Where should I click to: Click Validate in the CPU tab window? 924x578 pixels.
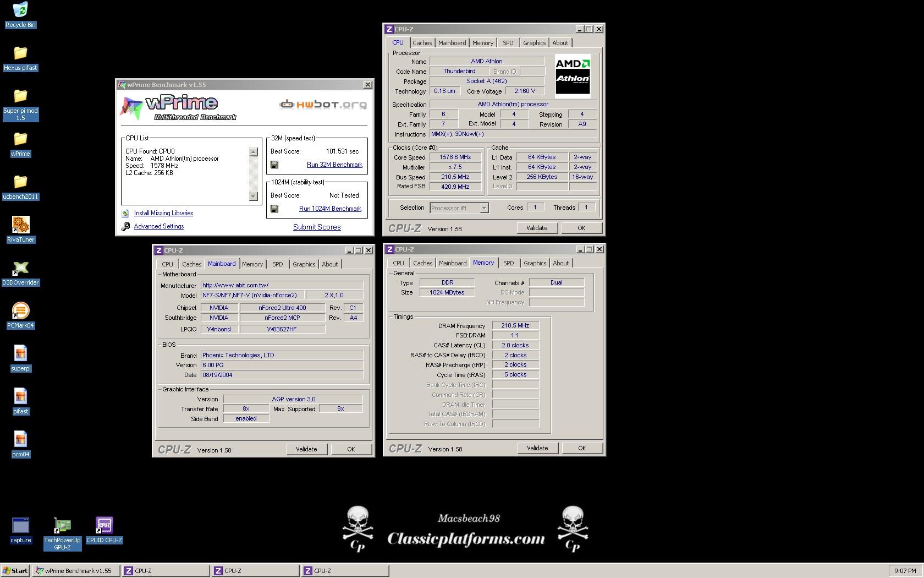pos(537,228)
